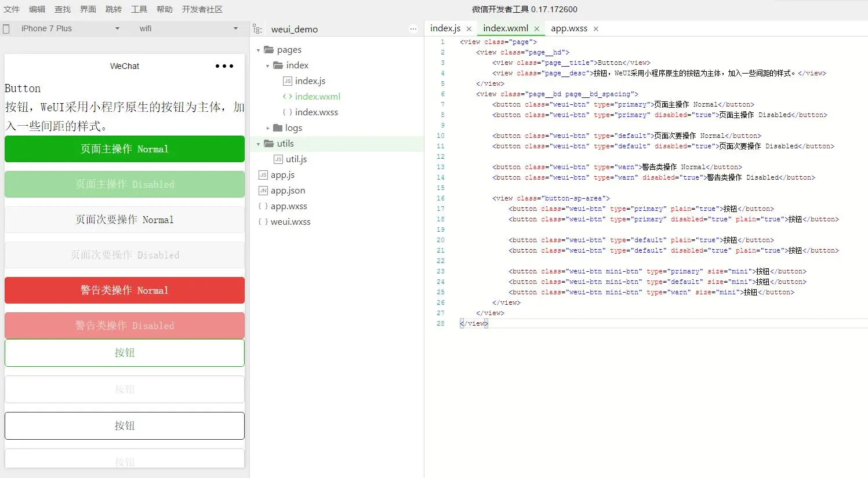Click the JS file icon next to app.js
This screenshot has width=868, height=478.
click(x=263, y=175)
